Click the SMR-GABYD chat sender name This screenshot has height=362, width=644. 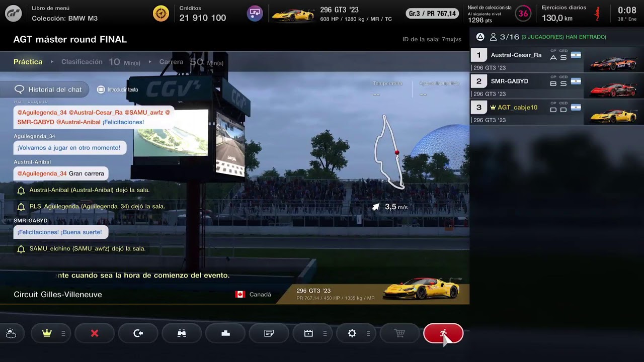pyautogui.click(x=31, y=221)
